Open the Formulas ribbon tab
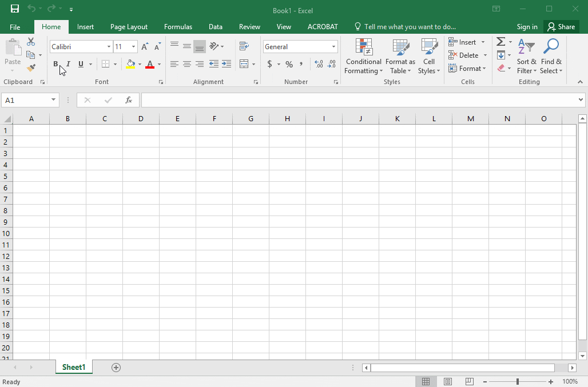The height and width of the screenshot is (387, 588). pos(178,27)
